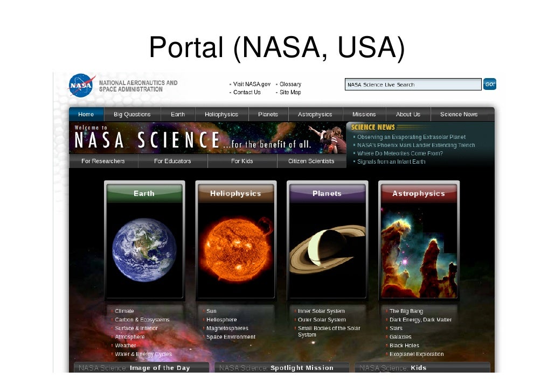Select the Citizen Scientists section

pos(311,161)
